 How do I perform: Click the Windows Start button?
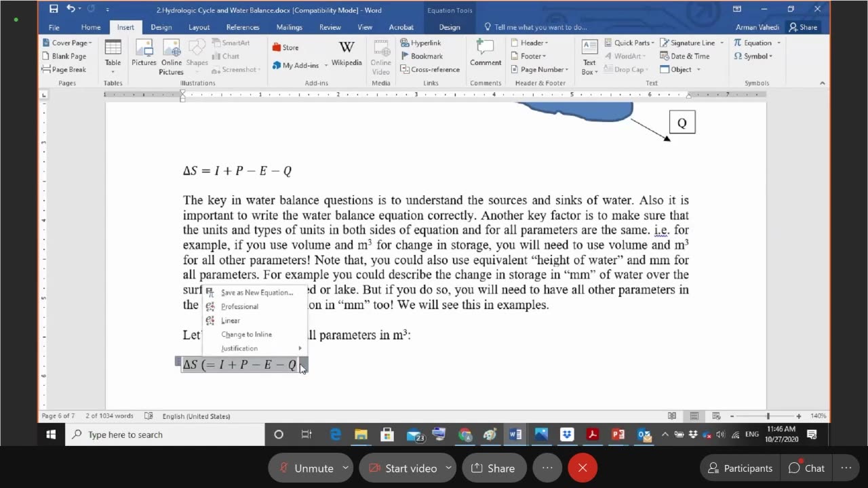(51, 434)
